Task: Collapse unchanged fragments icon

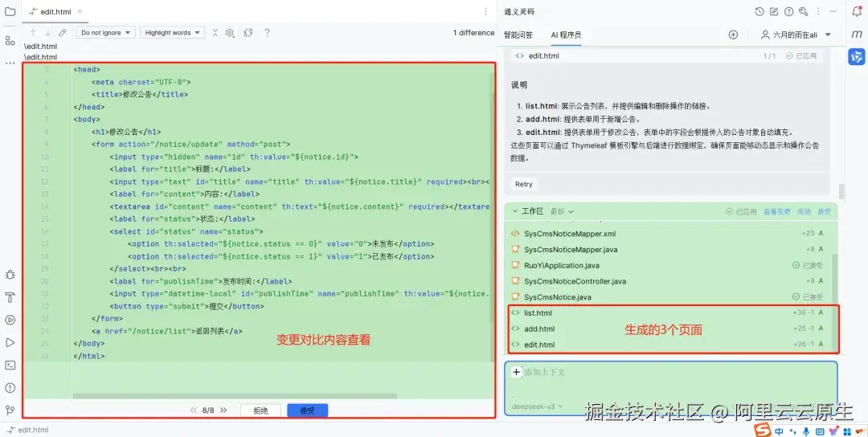Action: tap(215, 33)
